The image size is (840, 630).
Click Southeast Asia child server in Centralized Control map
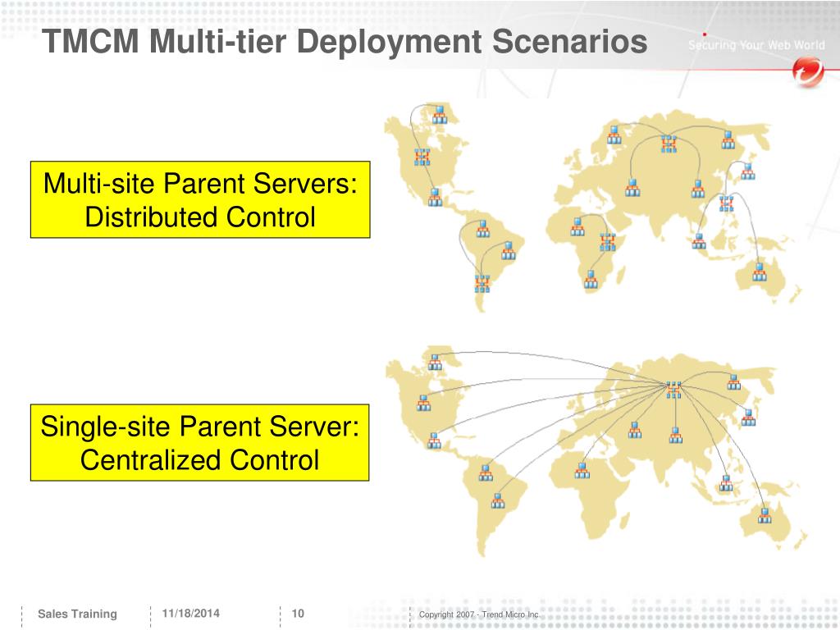(726, 483)
